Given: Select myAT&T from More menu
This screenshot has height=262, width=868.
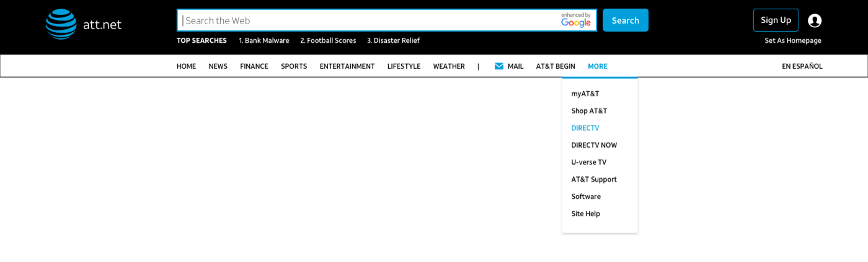Looking at the screenshot, I should point(585,94).
